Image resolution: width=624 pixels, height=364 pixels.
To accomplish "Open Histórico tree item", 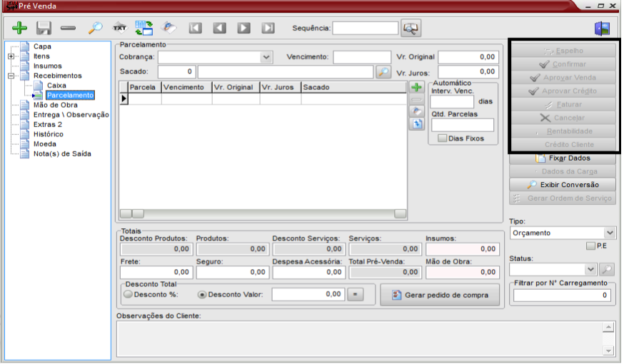I will pyautogui.click(x=48, y=134).
